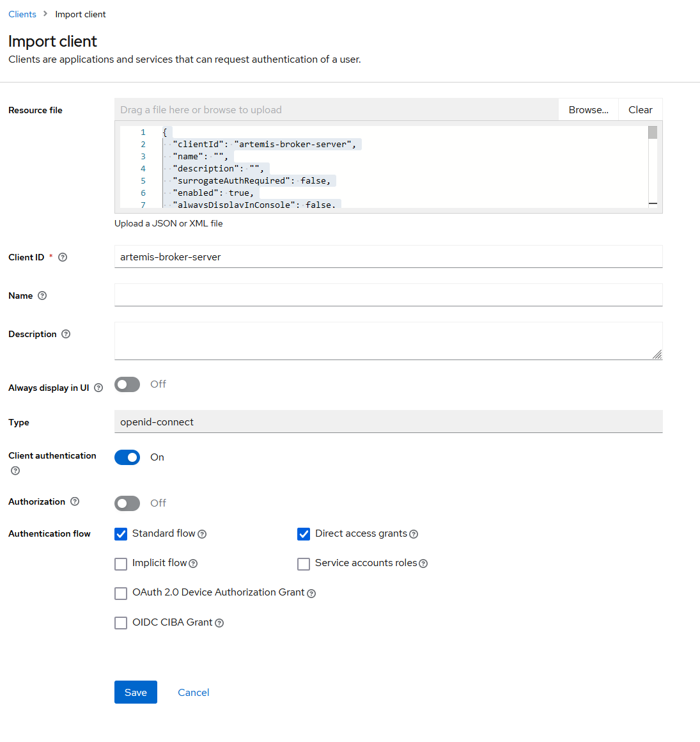The height and width of the screenshot is (742, 700).
Task: Turn on the Authorization toggle
Action: [x=127, y=503]
